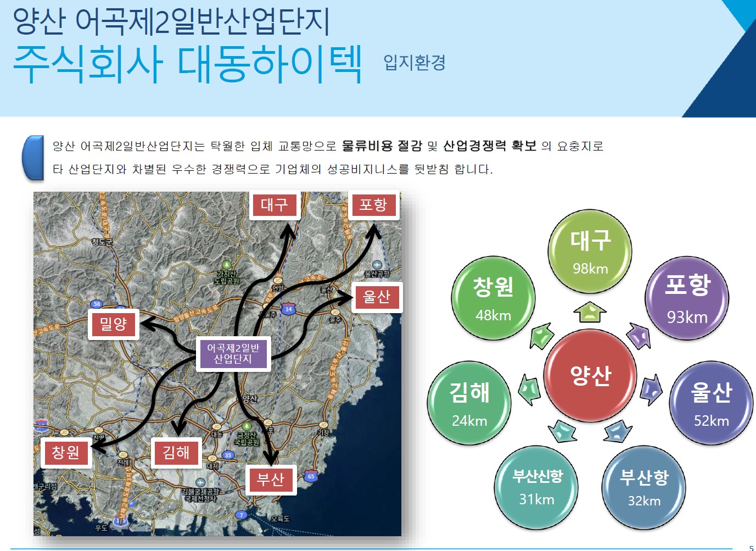Click the arrow pointing to 부산항 circle
The height and width of the screenshot is (551, 756).
coord(618,432)
